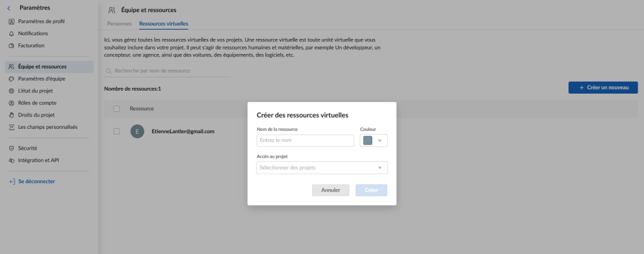
Task: Click the grey Couleur swatch
Action: (x=367, y=141)
